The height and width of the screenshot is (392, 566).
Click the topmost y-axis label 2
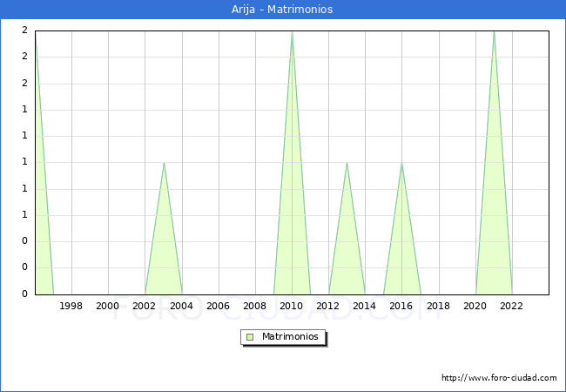[x=24, y=30]
